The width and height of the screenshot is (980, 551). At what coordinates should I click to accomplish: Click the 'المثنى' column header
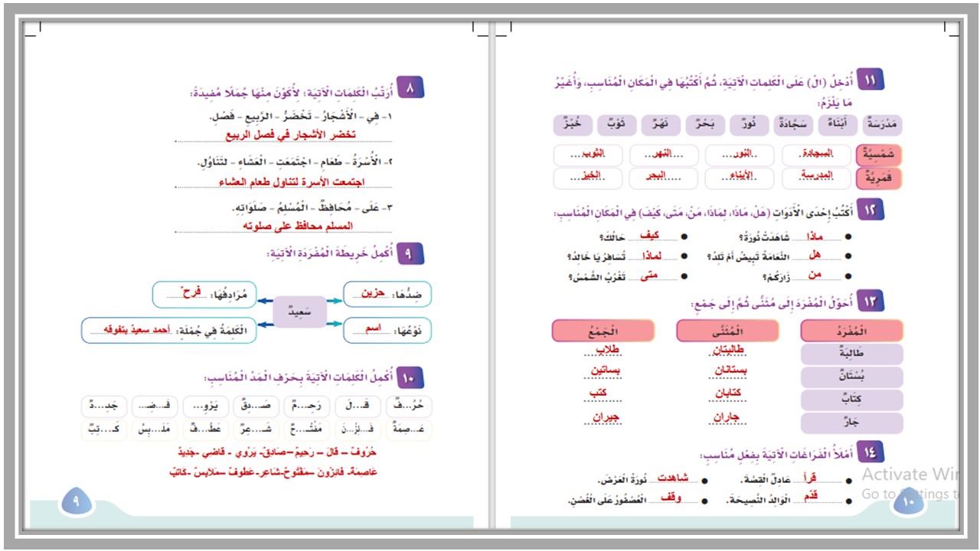point(727,331)
